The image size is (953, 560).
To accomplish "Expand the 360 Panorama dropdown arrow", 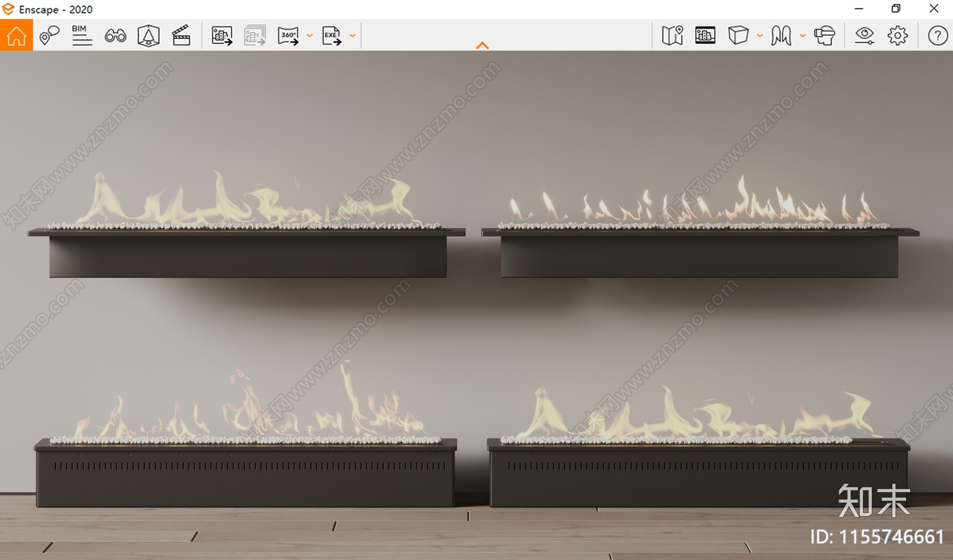I will point(310,36).
